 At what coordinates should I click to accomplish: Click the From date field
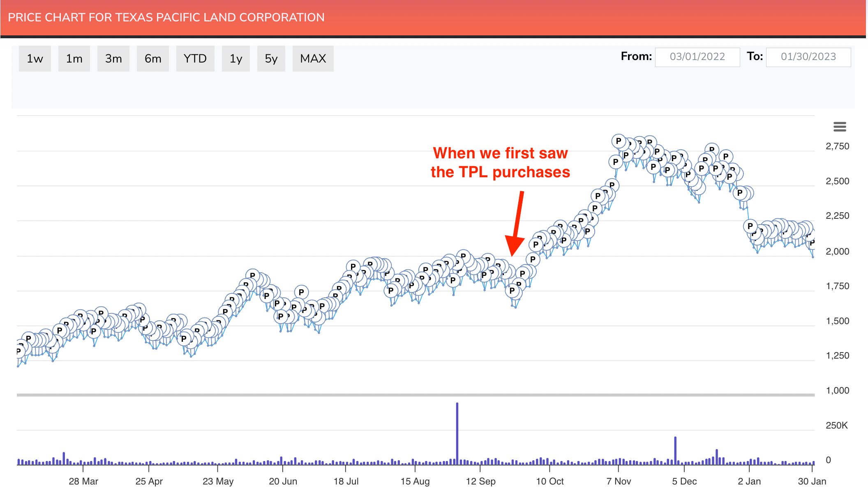pos(697,57)
